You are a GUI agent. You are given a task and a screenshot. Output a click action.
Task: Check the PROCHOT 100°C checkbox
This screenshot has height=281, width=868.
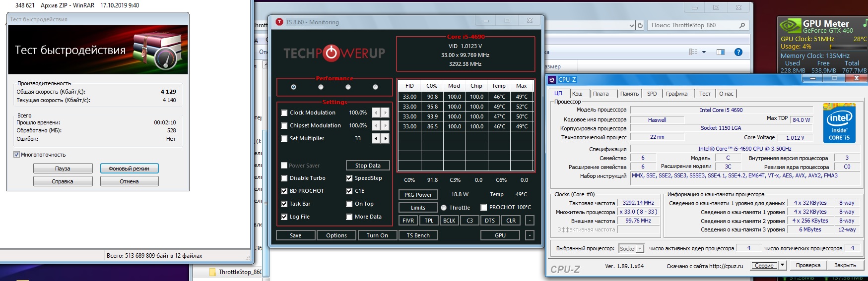click(484, 207)
